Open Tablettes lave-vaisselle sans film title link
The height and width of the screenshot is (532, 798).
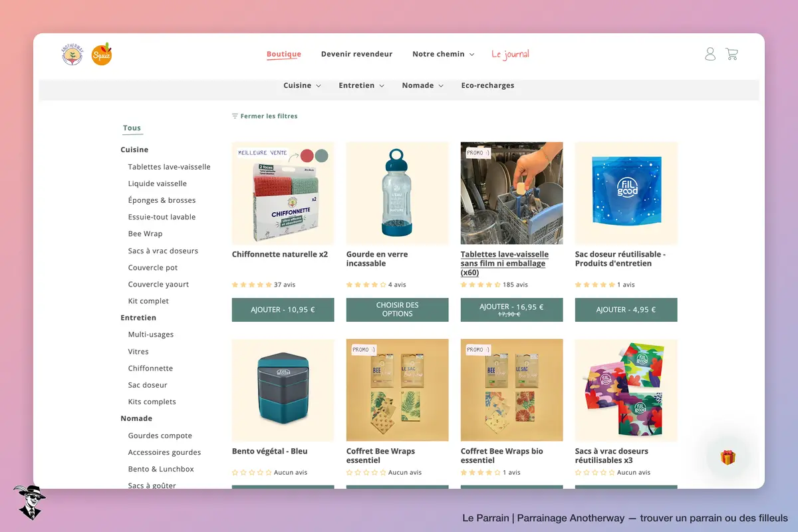(x=505, y=263)
